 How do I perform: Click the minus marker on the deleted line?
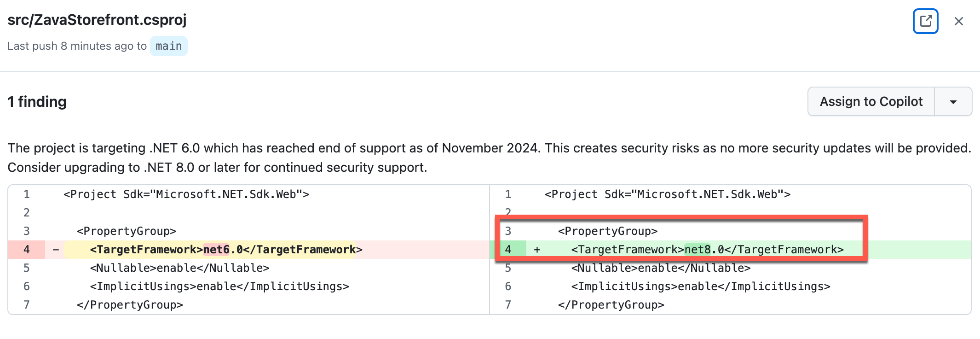pyautogui.click(x=55, y=249)
